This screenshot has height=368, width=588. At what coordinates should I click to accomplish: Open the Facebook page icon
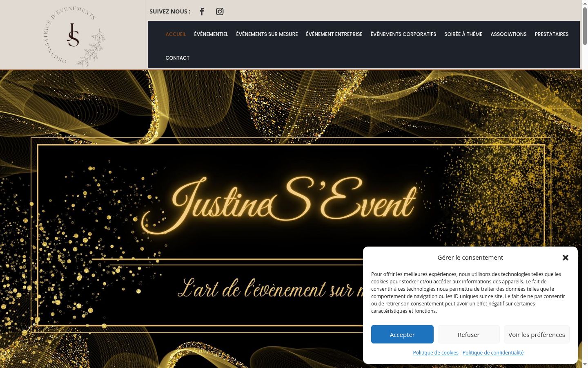[202, 11]
